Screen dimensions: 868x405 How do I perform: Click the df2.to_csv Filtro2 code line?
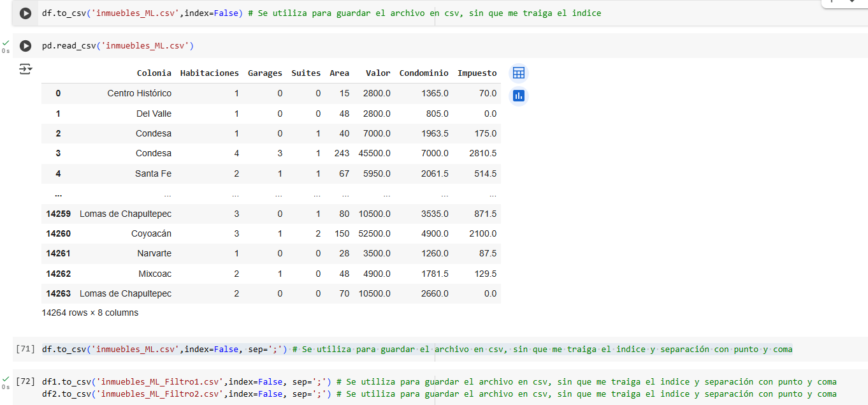439,394
